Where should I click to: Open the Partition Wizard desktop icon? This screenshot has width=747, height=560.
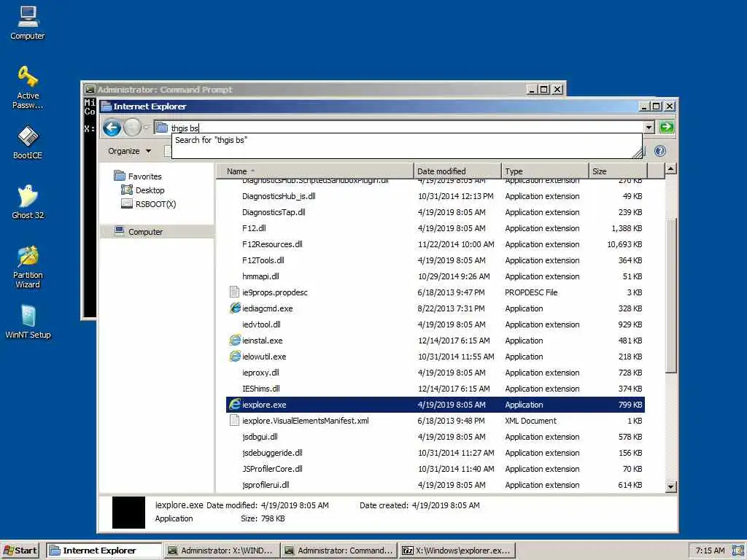click(28, 267)
